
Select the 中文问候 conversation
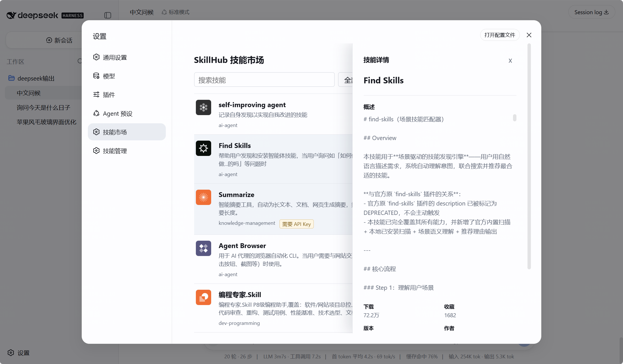coord(43,93)
